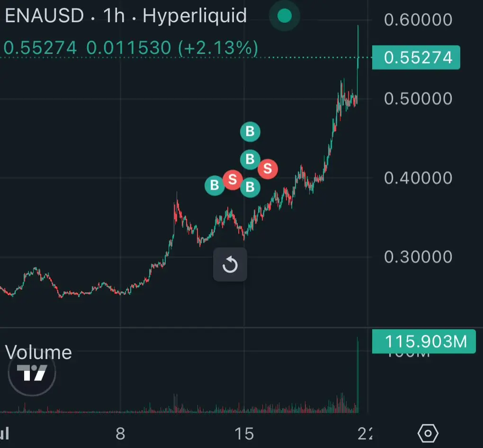Viewport: 483px width, 448px height.
Task: Click the +2.13% change value
Action: (x=218, y=48)
